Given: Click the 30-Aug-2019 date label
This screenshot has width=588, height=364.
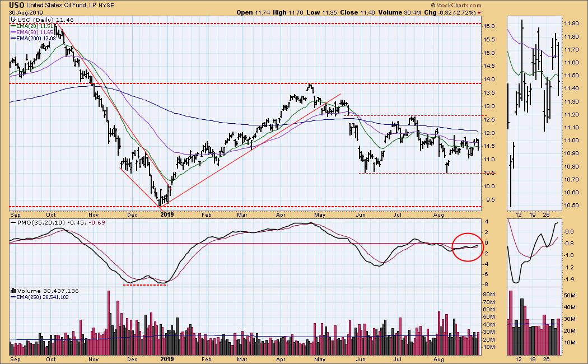Looking at the screenshot, I should (x=26, y=12).
